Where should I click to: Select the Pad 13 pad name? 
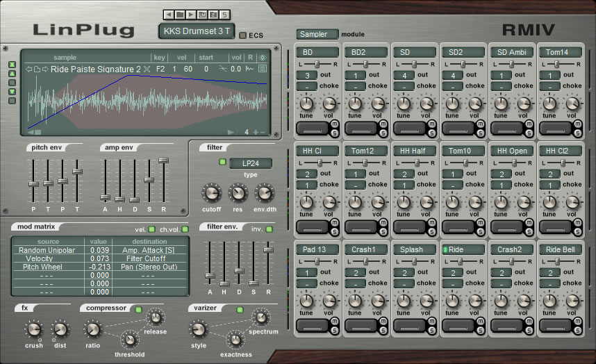pyautogui.click(x=317, y=249)
